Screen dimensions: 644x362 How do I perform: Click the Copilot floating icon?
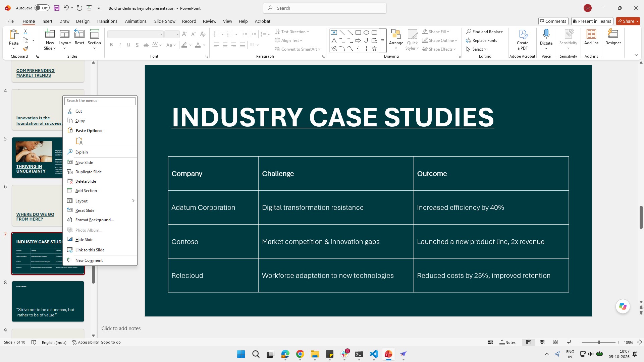pyautogui.click(x=623, y=306)
